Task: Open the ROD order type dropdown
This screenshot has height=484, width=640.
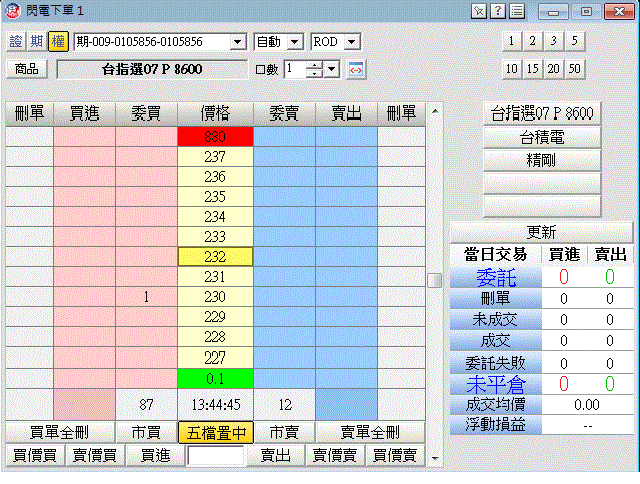Action: [x=351, y=42]
